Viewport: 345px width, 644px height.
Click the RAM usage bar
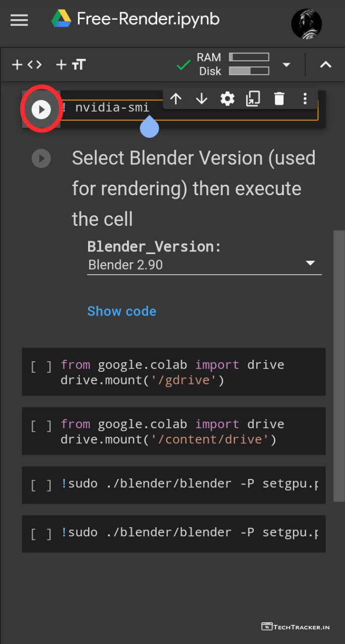[249, 57]
